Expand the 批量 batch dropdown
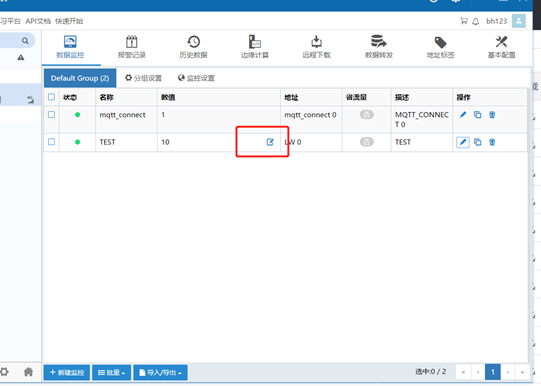The height and width of the screenshot is (386, 541). click(111, 373)
